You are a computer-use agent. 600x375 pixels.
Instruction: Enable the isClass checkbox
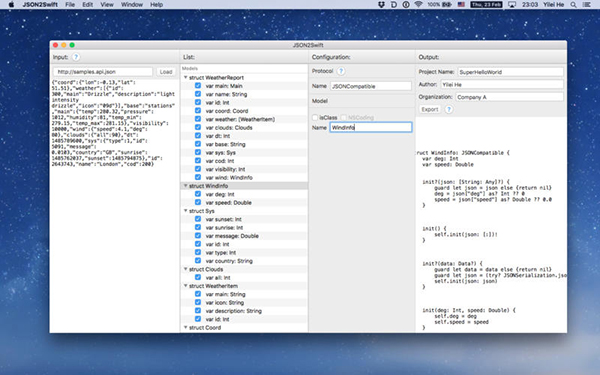[x=315, y=117]
